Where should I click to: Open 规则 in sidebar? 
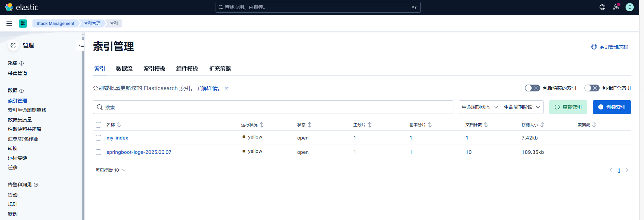(x=13, y=205)
